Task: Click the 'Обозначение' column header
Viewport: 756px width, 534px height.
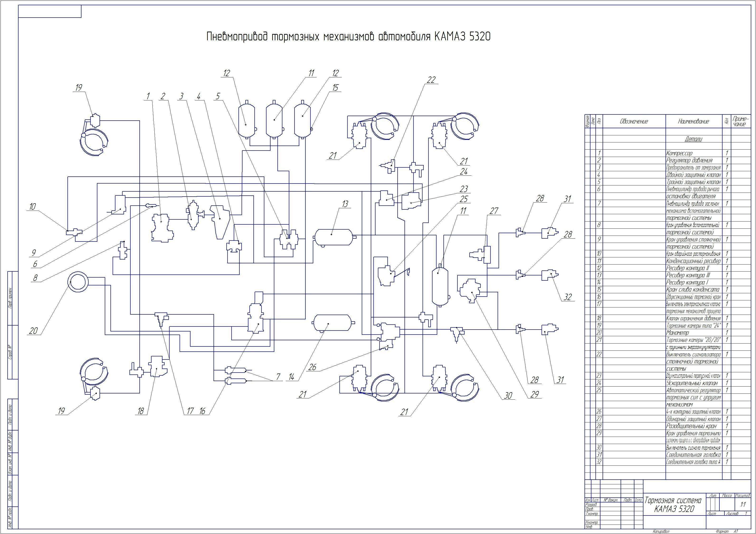Action: 633,122
